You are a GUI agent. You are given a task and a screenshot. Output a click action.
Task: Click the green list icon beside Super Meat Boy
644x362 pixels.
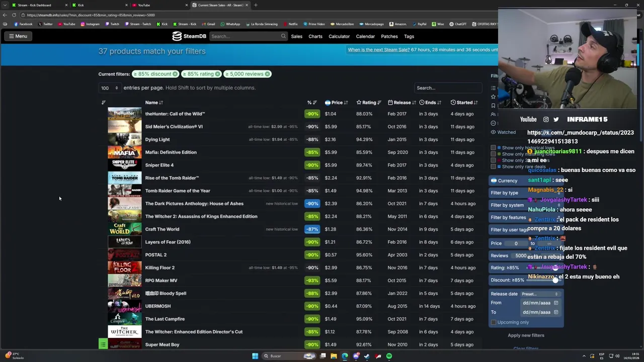coord(103,344)
